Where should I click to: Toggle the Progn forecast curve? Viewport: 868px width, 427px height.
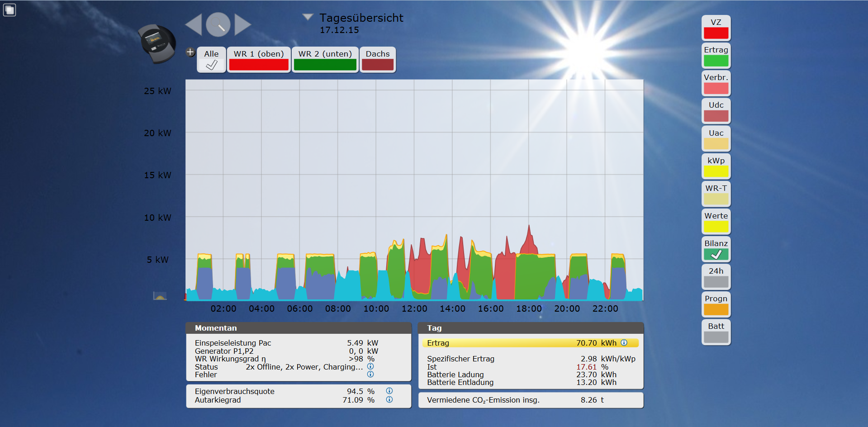coord(716,304)
